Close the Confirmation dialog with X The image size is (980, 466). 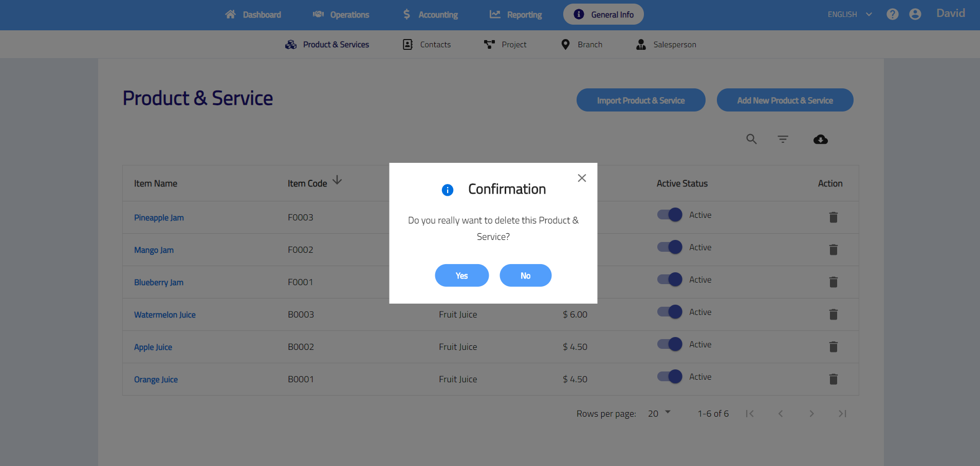click(582, 178)
